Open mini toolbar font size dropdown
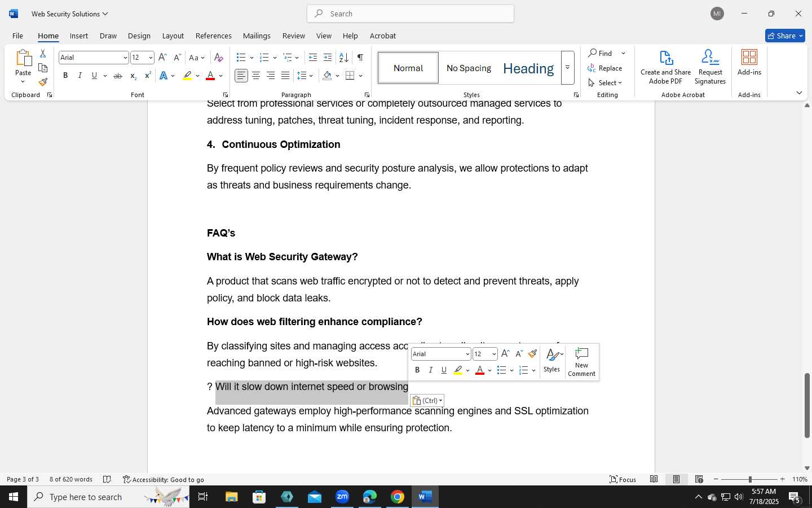 pos(494,354)
